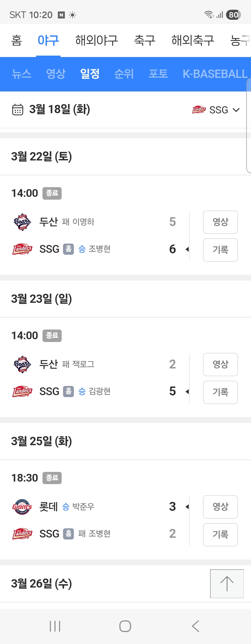The image size is (251, 644).
Task: Open 기록 for March 23 game
Action: [220, 392]
